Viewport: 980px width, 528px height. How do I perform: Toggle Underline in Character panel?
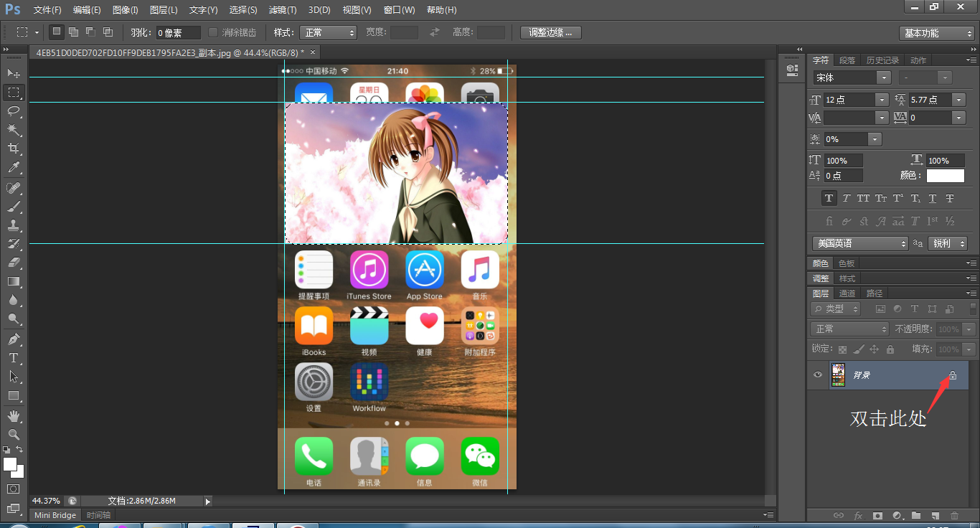click(933, 198)
